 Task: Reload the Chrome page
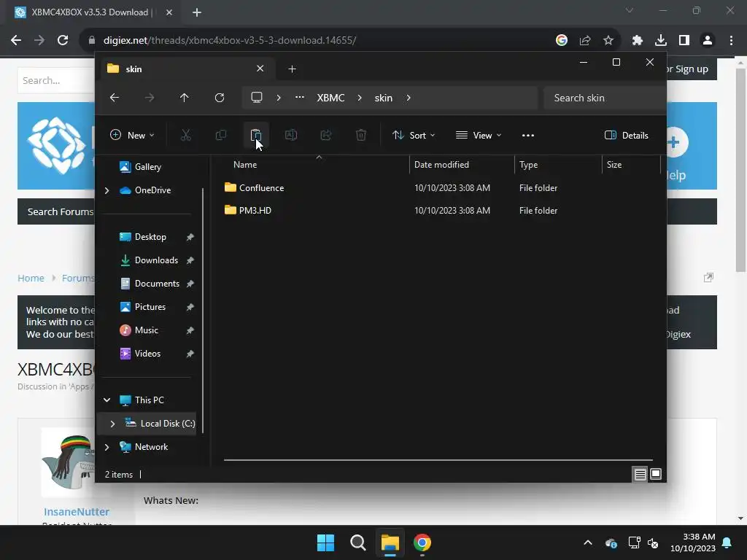coord(63,41)
